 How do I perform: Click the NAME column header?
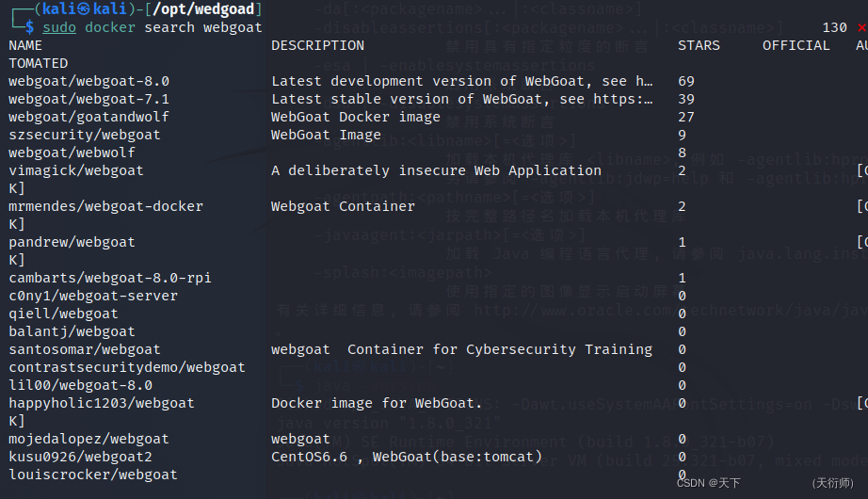tap(25, 45)
